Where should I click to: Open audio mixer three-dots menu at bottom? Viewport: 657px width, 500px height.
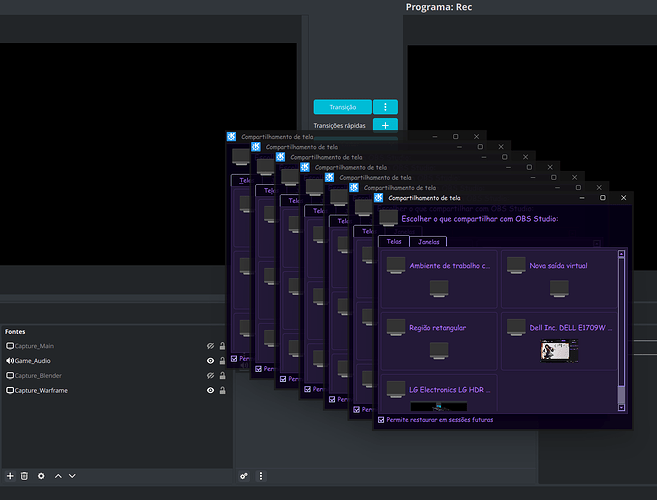pyautogui.click(x=261, y=476)
